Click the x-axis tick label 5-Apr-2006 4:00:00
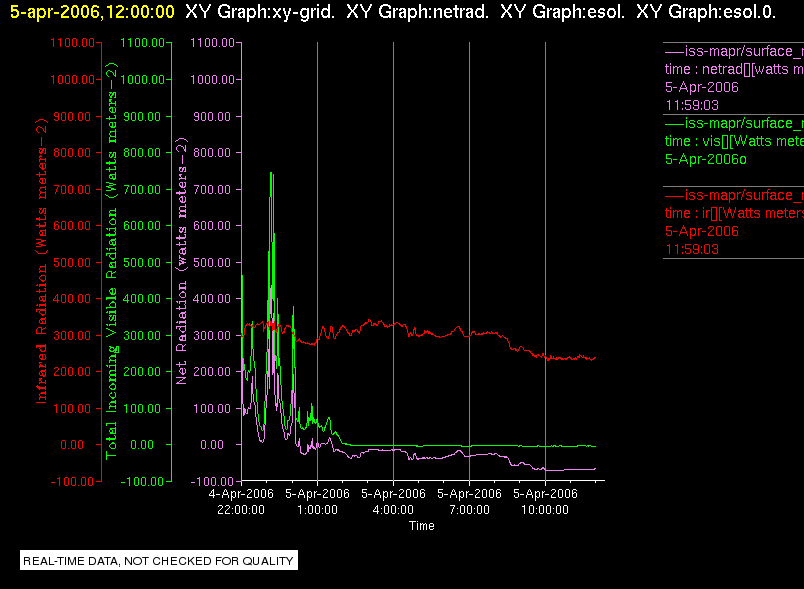Screen dimensions: 804x589 [393, 501]
